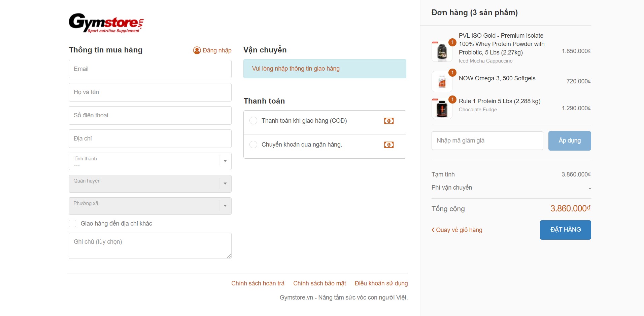Open the Quận huyện dropdown

150,184
